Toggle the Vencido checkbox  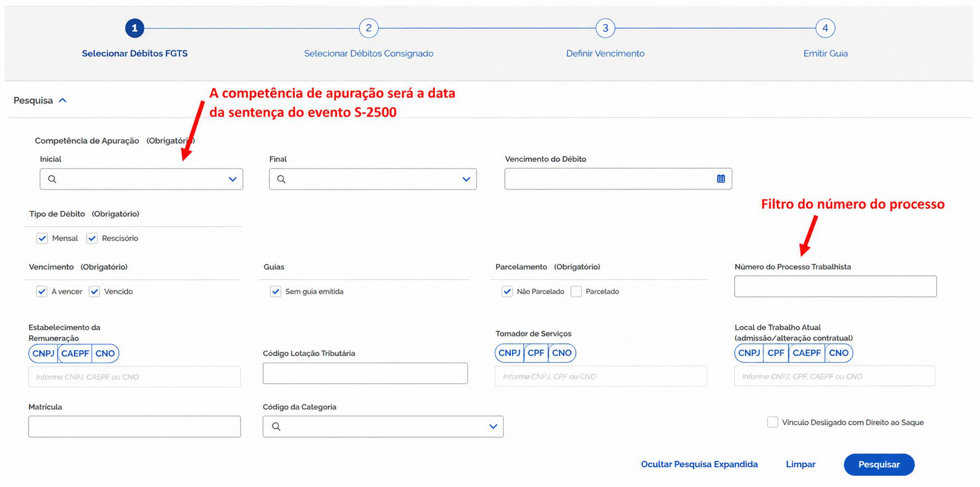click(95, 291)
